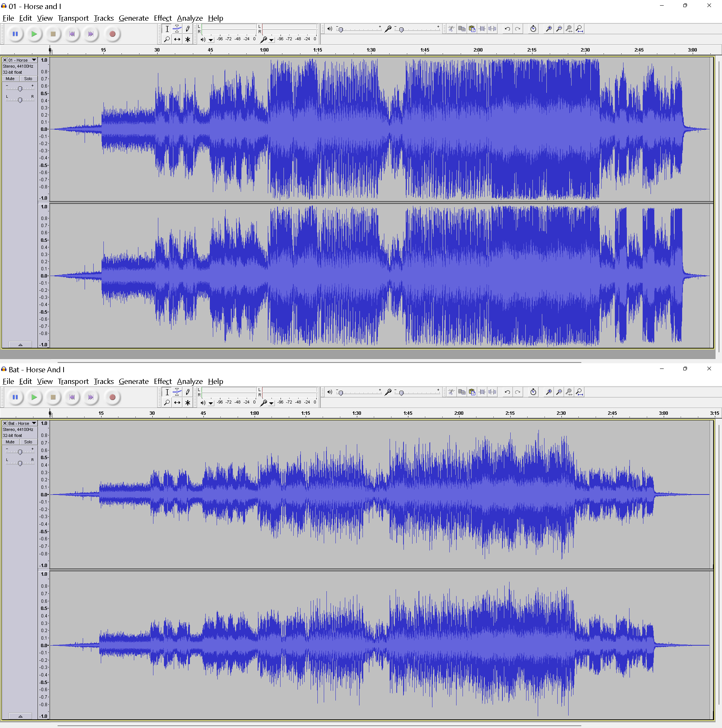722x728 pixels.
Task: Mute the Bat - Horse track
Action: (10, 442)
